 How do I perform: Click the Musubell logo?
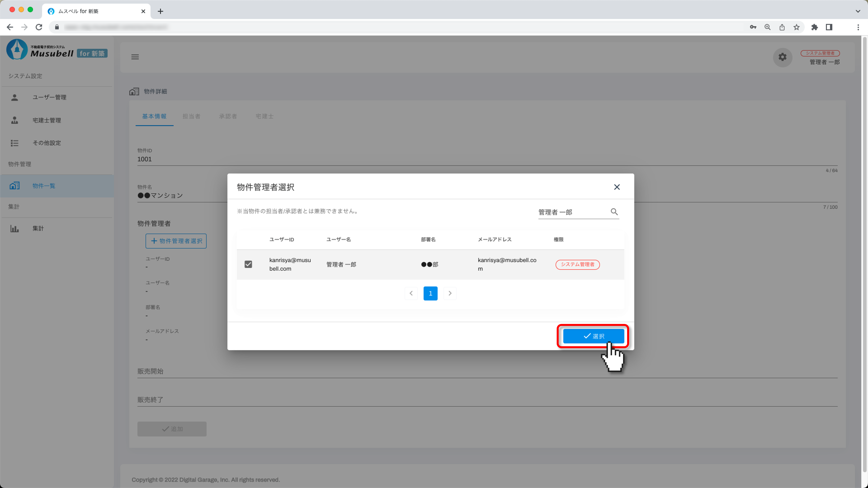click(x=57, y=50)
